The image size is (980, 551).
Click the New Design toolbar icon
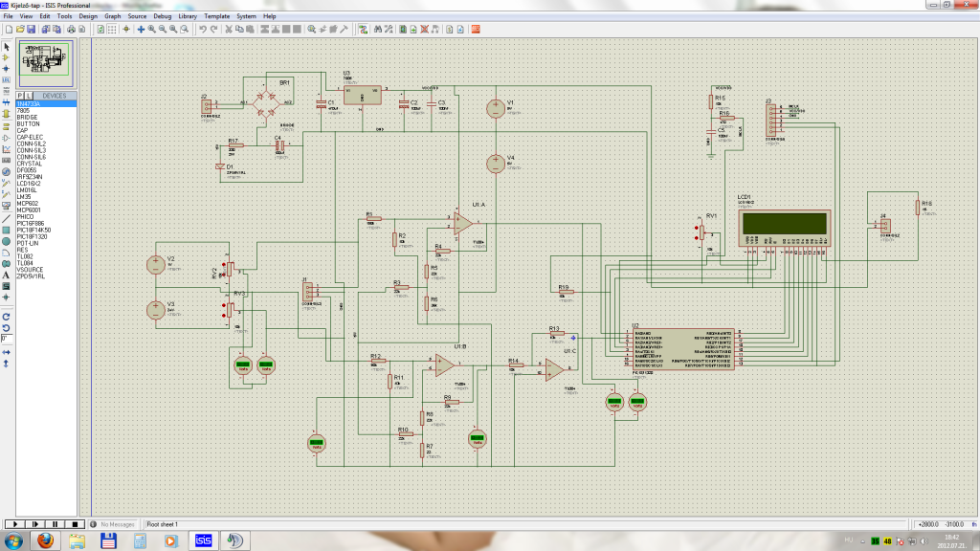pos(9,30)
